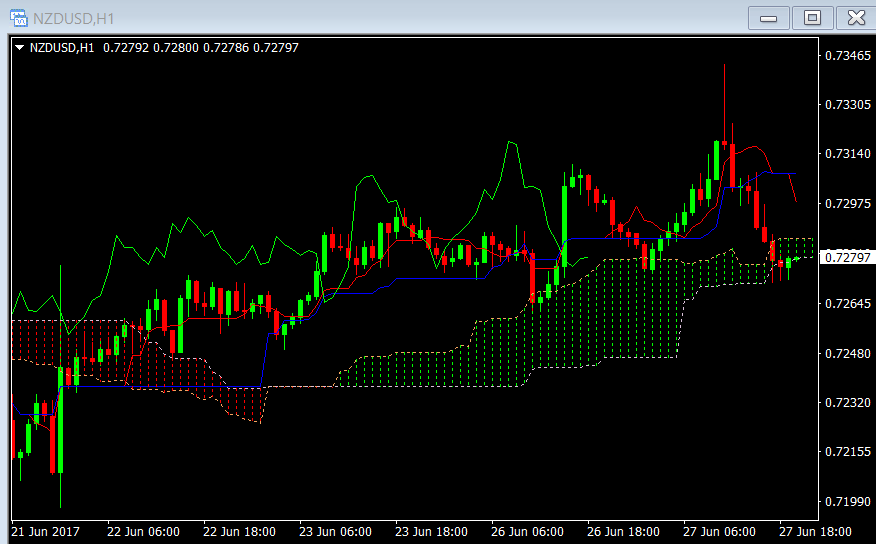The height and width of the screenshot is (544, 876).
Task: Click the 0.73465 price axis label
Action: [x=845, y=56]
